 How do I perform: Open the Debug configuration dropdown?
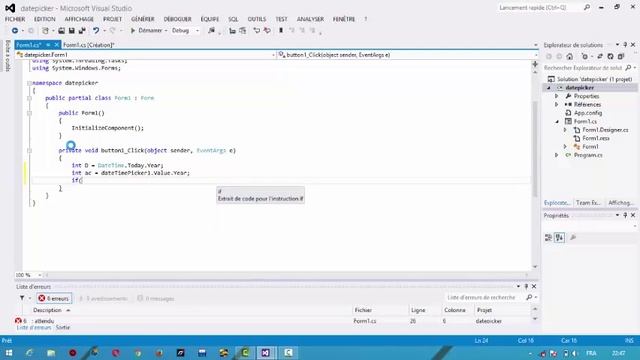(185, 31)
